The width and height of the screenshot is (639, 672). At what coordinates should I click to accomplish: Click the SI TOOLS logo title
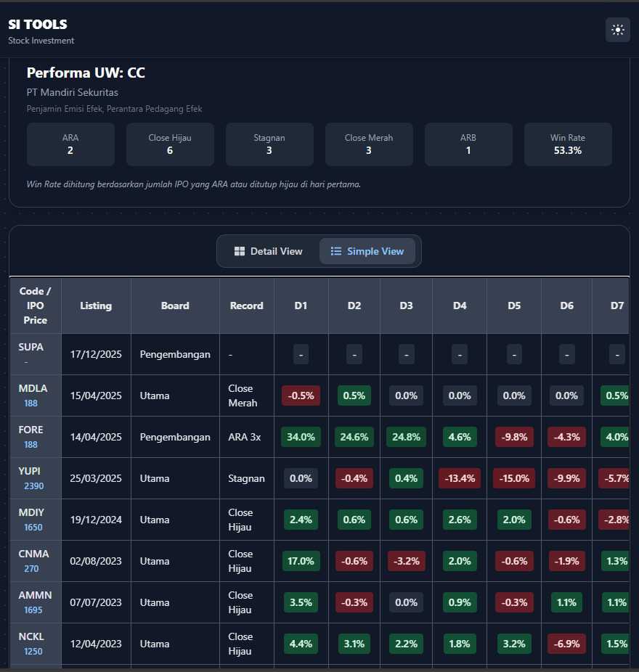click(x=38, y=25)
